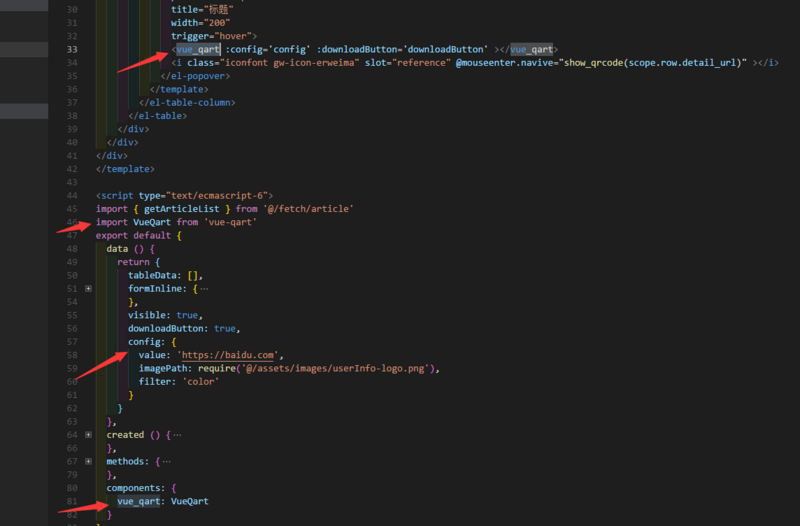Click the '@/assets/images/userInfo-logo.png' path string

pos(336,368)
